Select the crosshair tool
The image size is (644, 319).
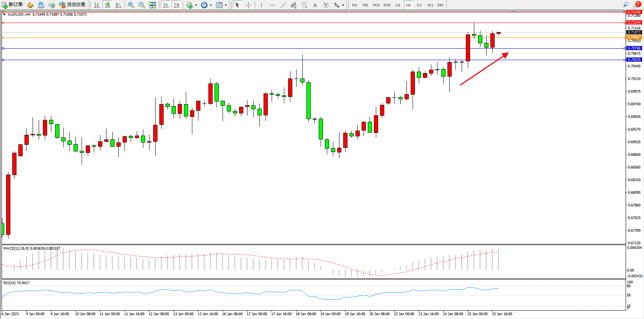pos(248,5)
